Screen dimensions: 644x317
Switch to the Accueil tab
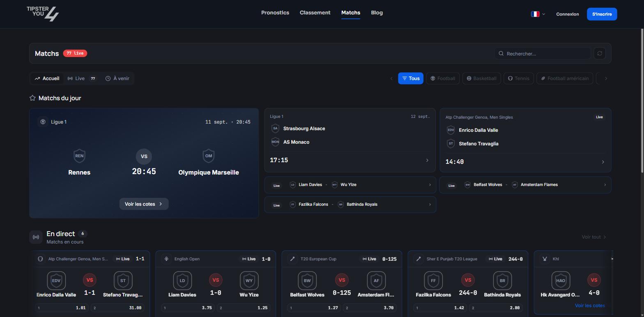click(x=47, y=78)
